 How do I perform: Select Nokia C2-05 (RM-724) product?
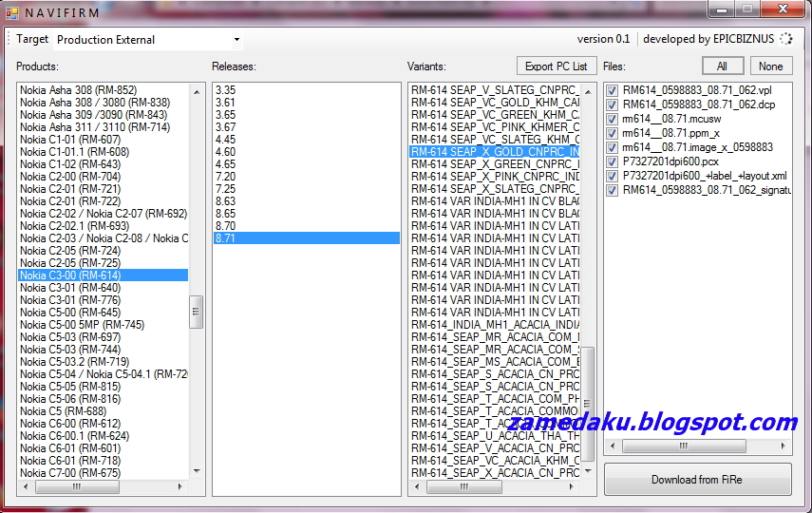(104, 251)
